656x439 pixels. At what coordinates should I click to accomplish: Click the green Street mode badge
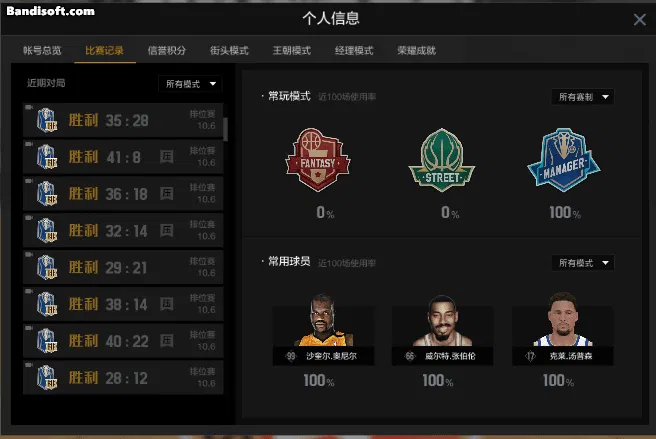(x=442, y=160)
